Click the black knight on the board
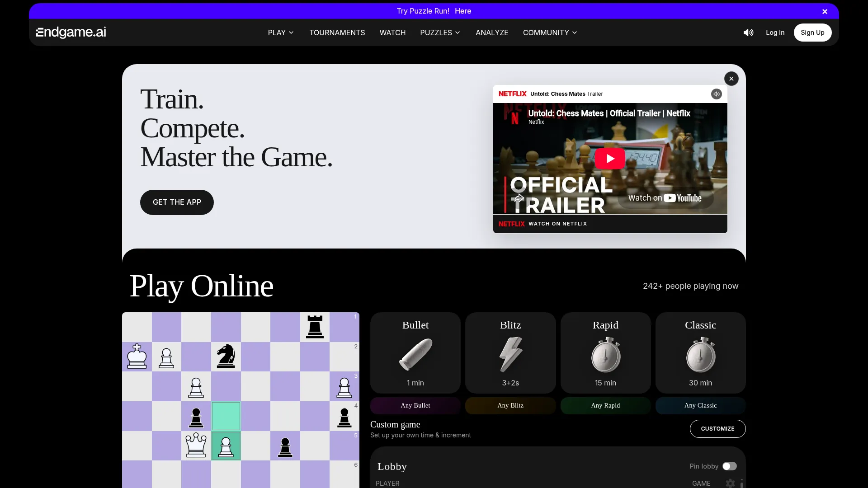Viewport: 868px width, 488px height. [x=226, y=356]
